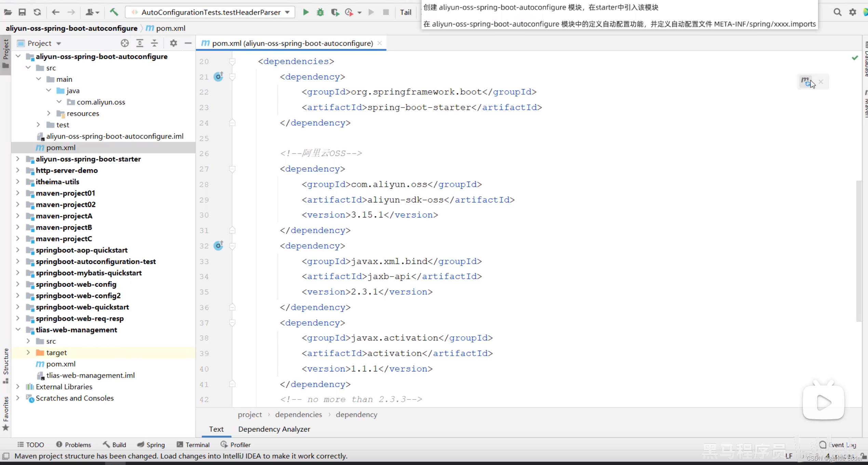868x465 pixels.
Task: Open Search Everywhere magnifier icon
Action: pos(837,12)
